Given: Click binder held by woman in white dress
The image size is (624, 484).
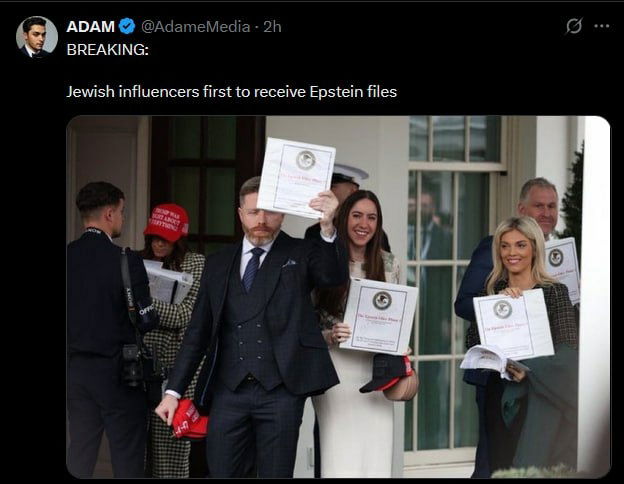Looking at the screenshot, I should [379, 316].
